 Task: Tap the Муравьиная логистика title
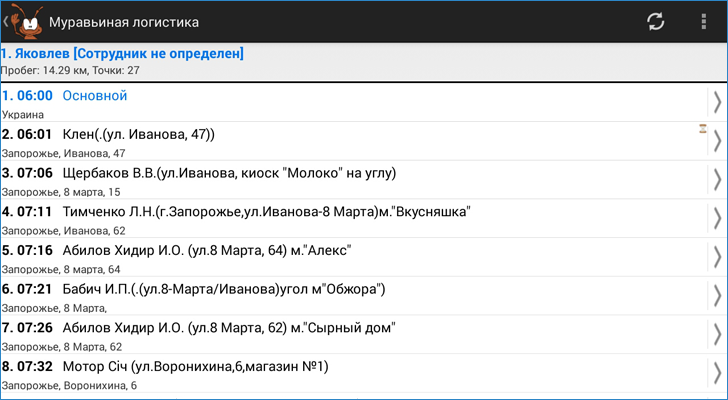124,22
